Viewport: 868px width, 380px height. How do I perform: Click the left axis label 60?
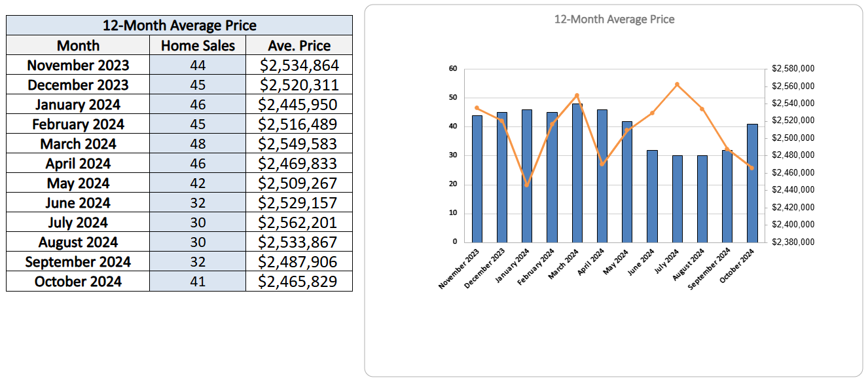pyautogui.click(x=453, y=69)
